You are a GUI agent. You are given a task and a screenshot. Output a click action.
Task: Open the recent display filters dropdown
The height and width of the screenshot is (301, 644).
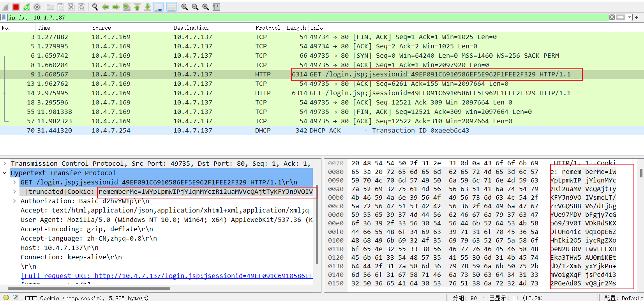(629, 17)
